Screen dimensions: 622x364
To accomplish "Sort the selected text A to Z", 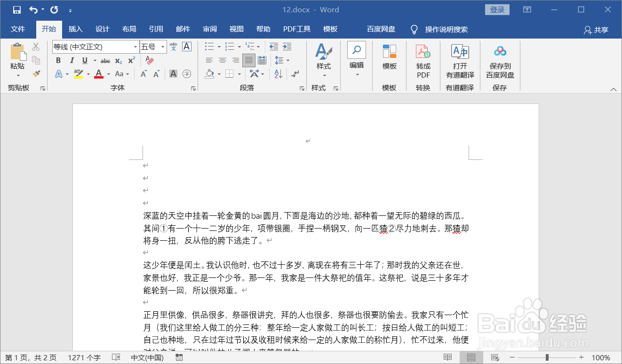I will pos(278,74).
